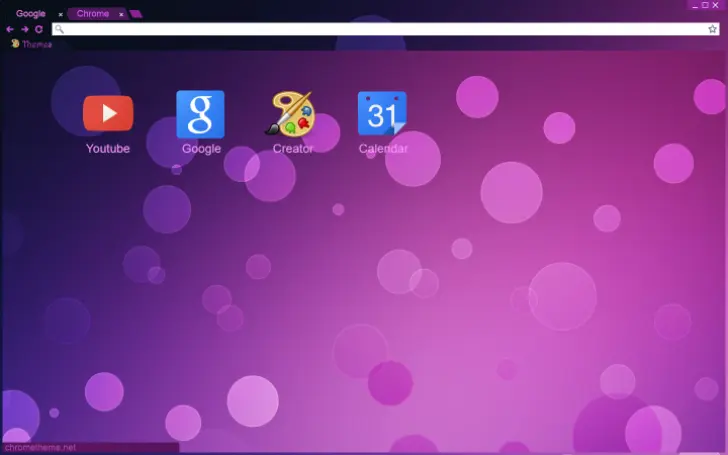Screen dimensions: 728x455
Task: Open a new tab with the new-tab button
Action: pyautogui.click(x=136, y=14)
